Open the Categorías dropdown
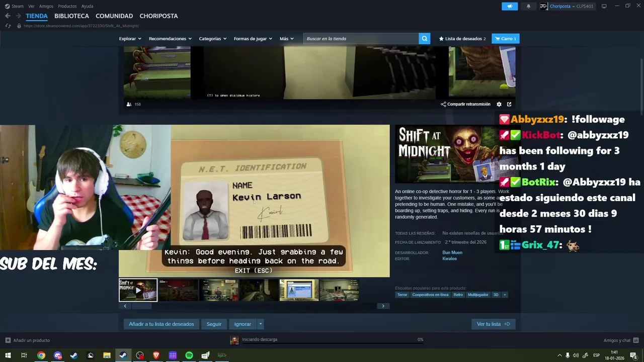Image resolution: width=644 pixels, height=362 pixels. (212, 39)
